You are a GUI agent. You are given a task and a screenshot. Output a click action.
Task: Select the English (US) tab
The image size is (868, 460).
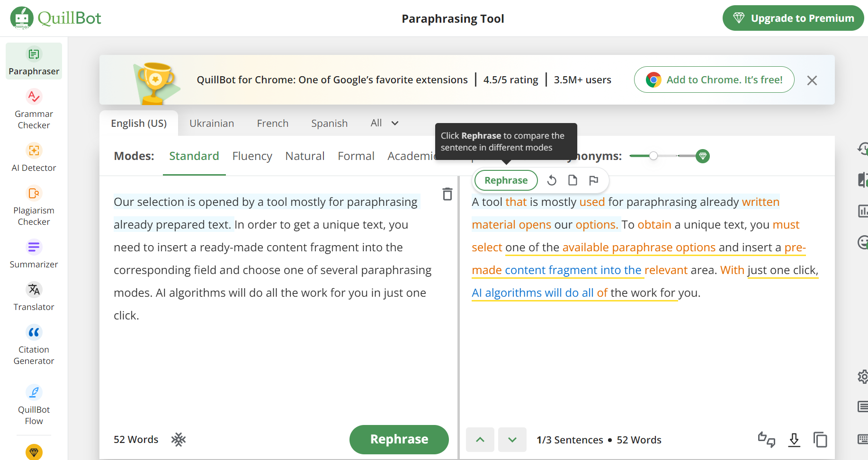139,123
